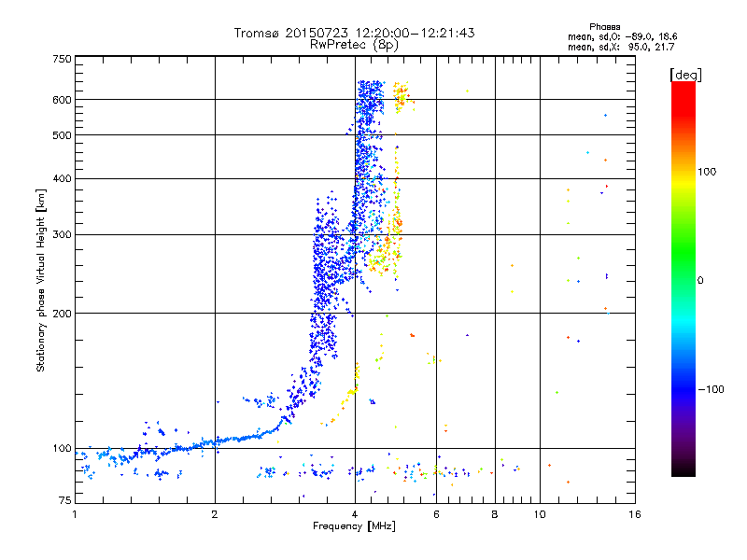Click the "mean, sd,X: 95.0, 21.7" line
Viewport: 747px width, 560px height.
point(621,47)
